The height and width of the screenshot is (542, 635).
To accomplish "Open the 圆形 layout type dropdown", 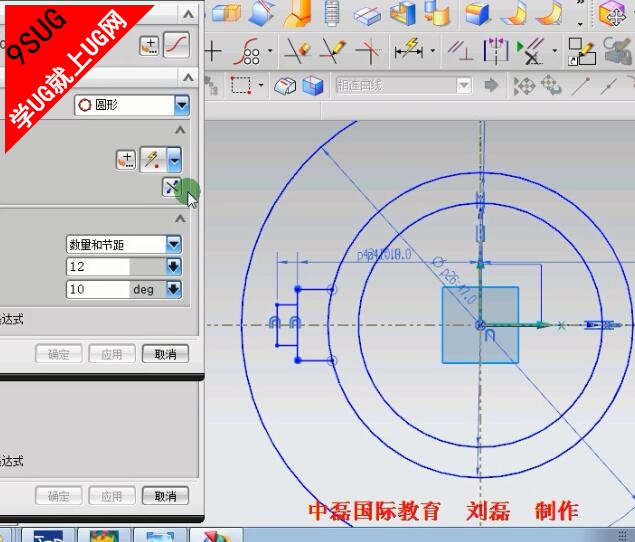I will 132,105.
